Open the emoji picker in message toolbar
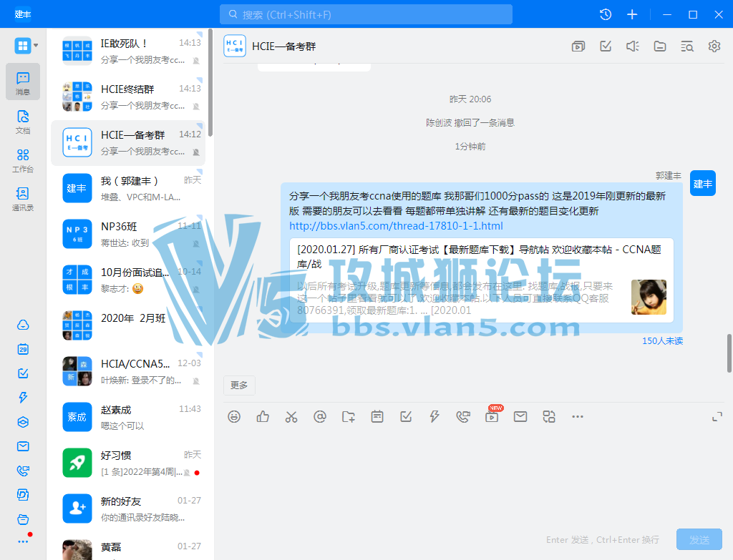This screenshot has height=560, width=733. point(234,416)
